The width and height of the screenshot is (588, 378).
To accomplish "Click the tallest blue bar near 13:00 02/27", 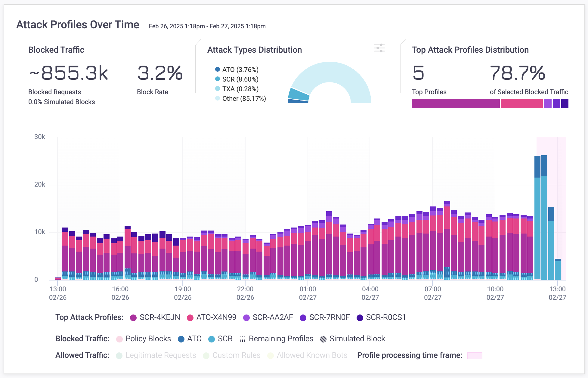I will [544, 217].
